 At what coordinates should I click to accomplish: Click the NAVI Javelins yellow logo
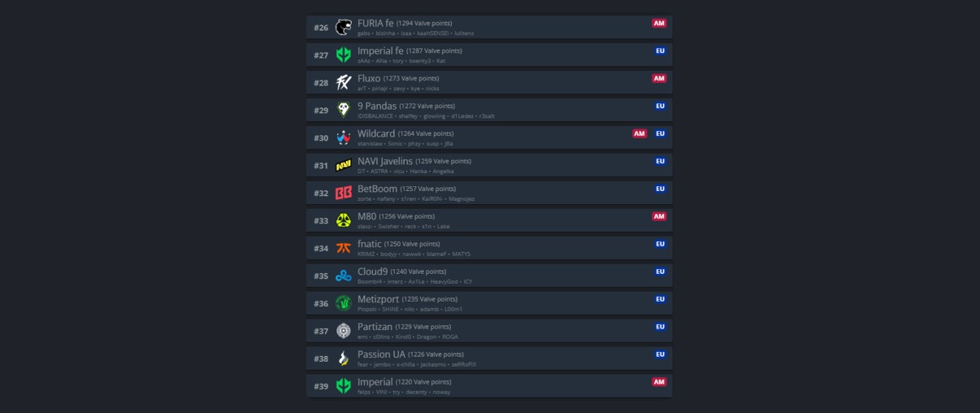click(344, 166)
